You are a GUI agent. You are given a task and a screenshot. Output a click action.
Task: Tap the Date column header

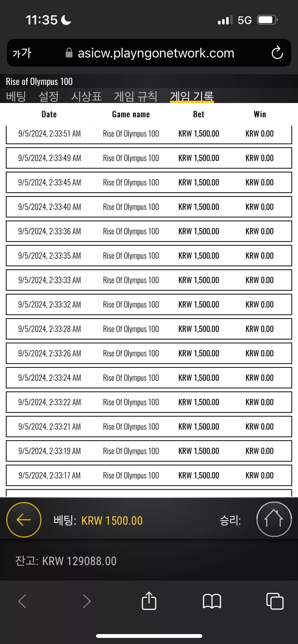(49, 114)
